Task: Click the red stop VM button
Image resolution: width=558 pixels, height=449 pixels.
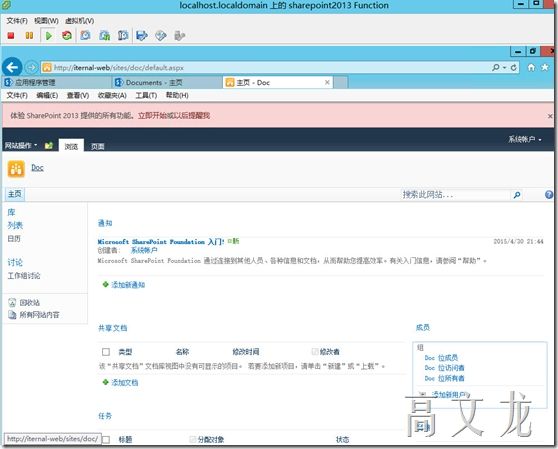Action: point(11,36)
